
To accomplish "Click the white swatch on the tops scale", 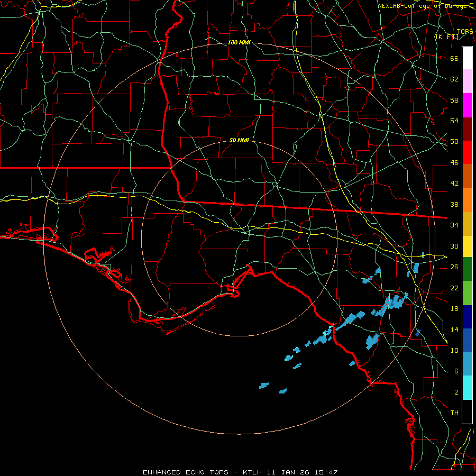I will click(x=467, y=58).
